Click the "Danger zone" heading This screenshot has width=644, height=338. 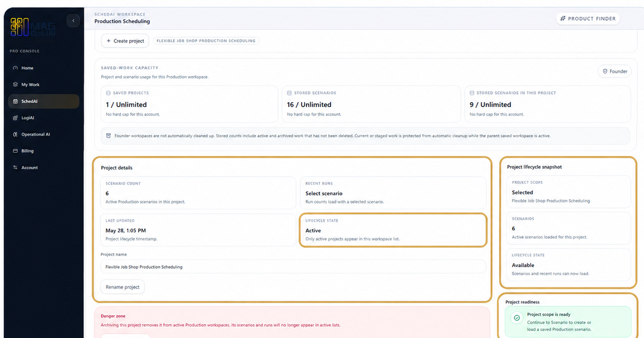coord(113,316)
